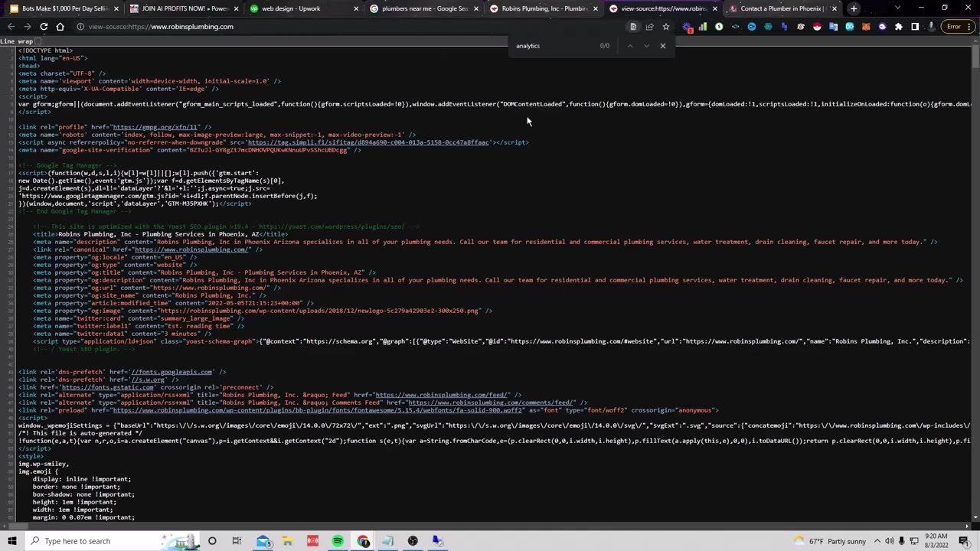Open Chrome in the taskbar
Image resolution: width=980 pixels, height=551 pixels.
click(x=363, y=541)
